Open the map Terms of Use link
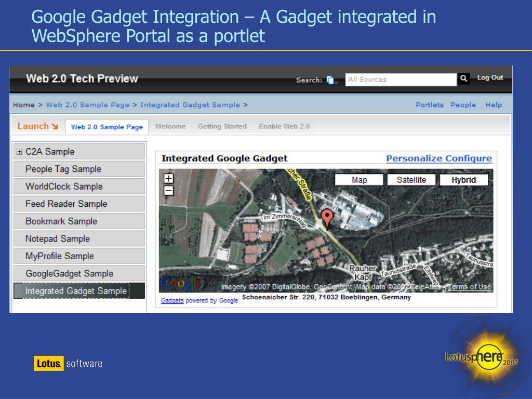Viewport: 532px width, 399px height. click(x=470, y=287)
